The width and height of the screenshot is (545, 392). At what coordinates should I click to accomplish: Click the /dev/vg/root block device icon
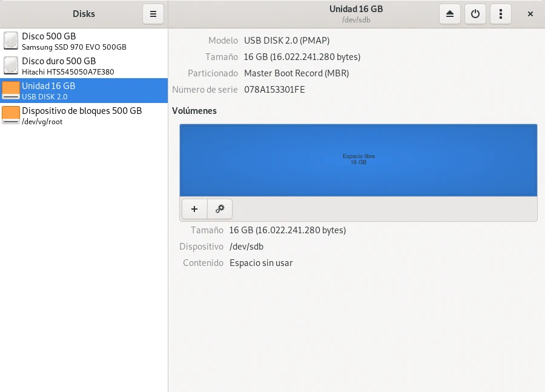pyautogui.click(x=11, y=115)
